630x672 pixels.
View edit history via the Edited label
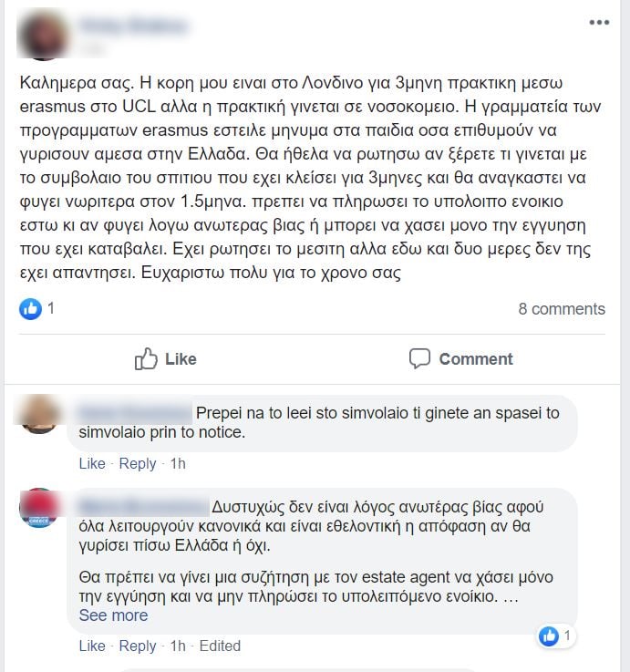(220, 646)
